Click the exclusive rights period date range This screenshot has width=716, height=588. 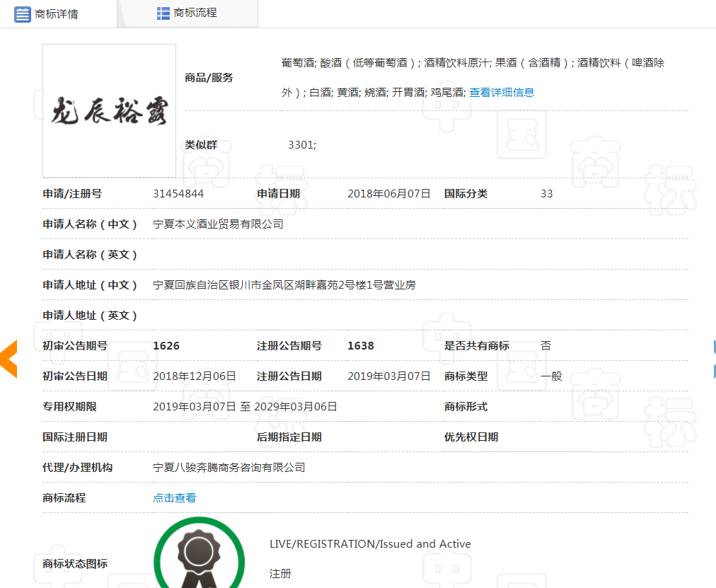pos(245,406)
